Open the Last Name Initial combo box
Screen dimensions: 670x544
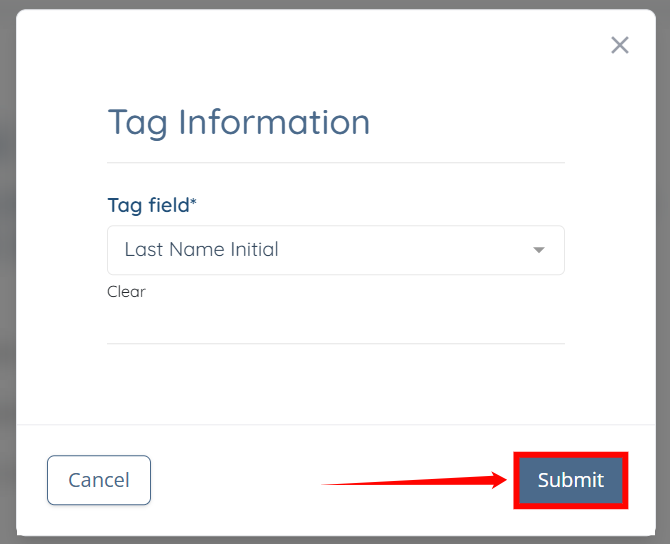pyautogui.click(x=335, y=250)
